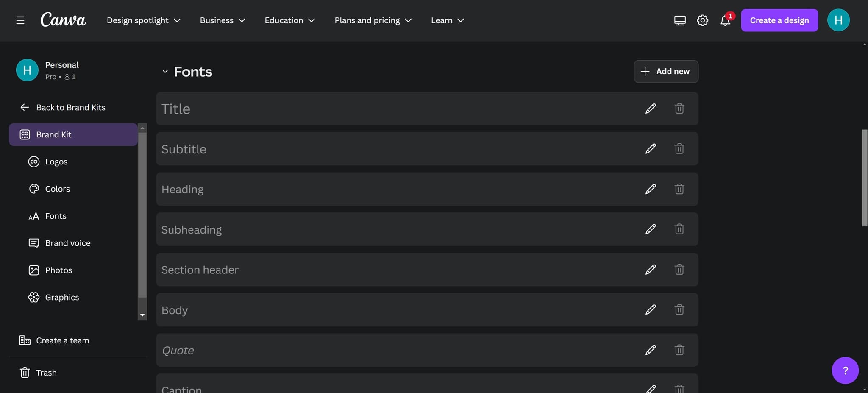This screenshot has height=393, width=868.
Task: Open your profile avatar menu
Action: (838, 20)
